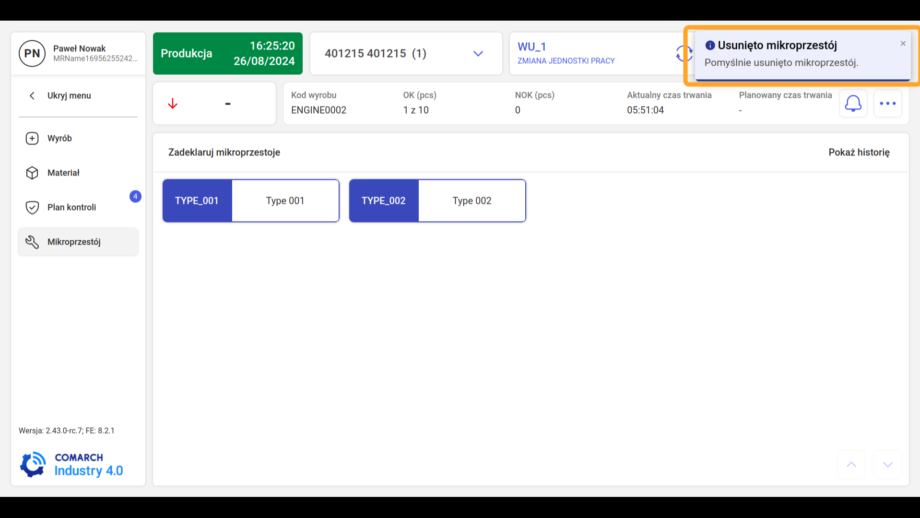The height and width of the screenshot is (518, 920).
Task: Declare microstop TYPE_001
Action: click(251, 201)
